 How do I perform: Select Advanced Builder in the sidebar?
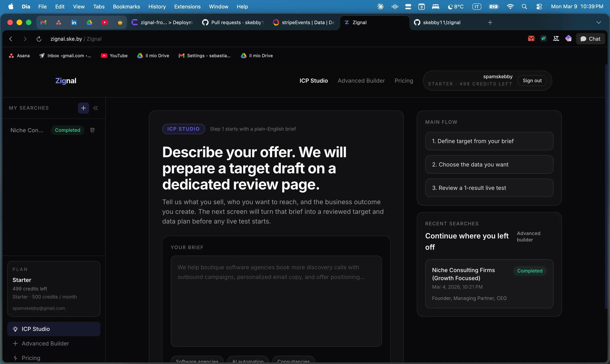point(45,343)
